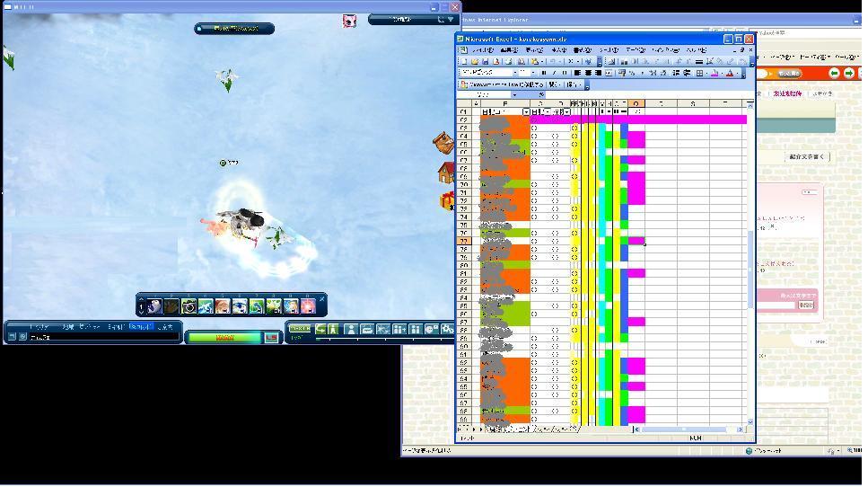Click the Fill Color swatch in Excel
The height and width of the screenshot is (487, 868).
[715, 73]
